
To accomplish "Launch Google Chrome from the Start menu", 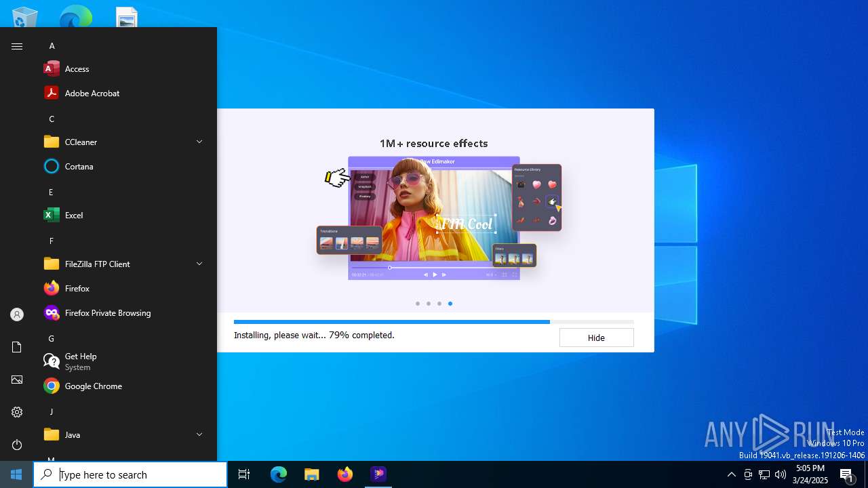I will pos(122,386).
